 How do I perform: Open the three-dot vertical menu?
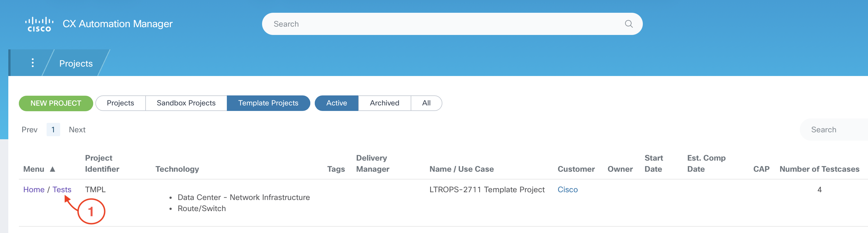tap(32, 63)
